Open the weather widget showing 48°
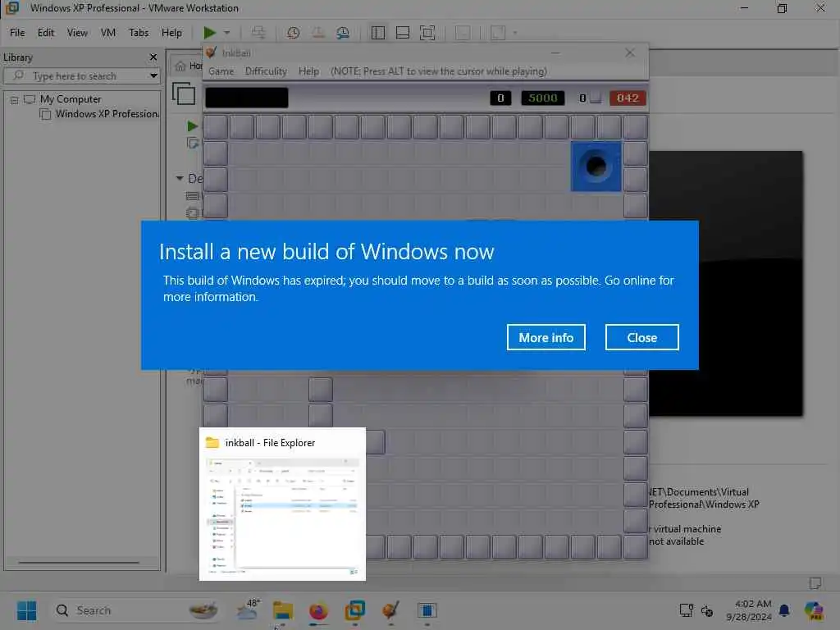This screenshot has width=840, height=630. click(248, 609)
